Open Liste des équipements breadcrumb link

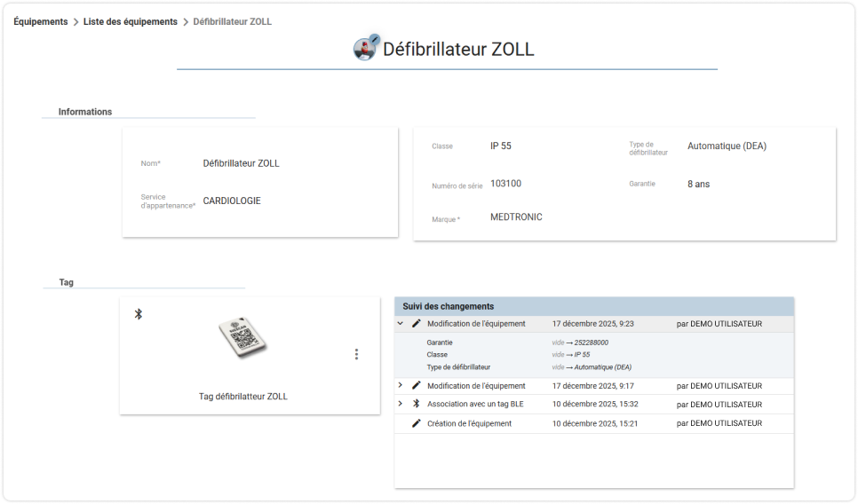[131, 21]
